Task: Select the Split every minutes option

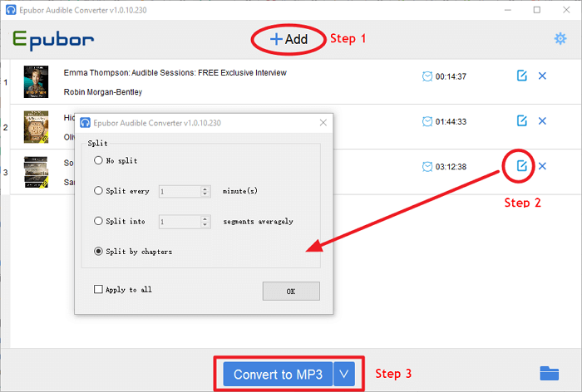Action: click(98, 191)
